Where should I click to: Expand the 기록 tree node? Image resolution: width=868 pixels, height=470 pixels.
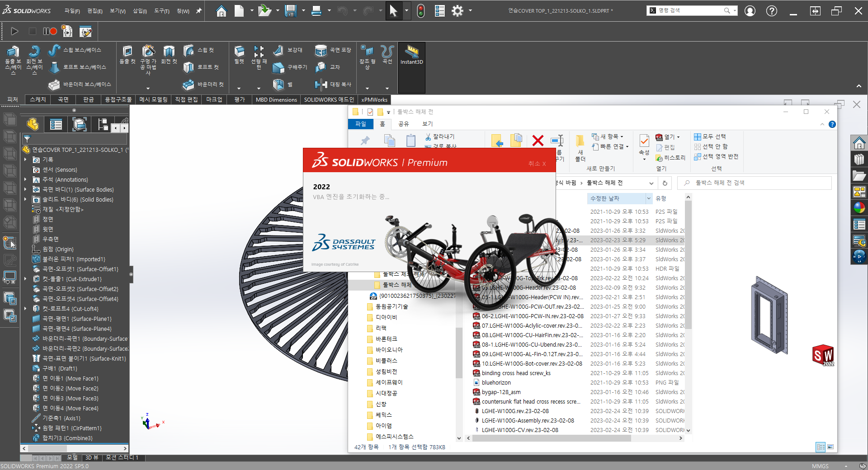[x=26, y=160]
